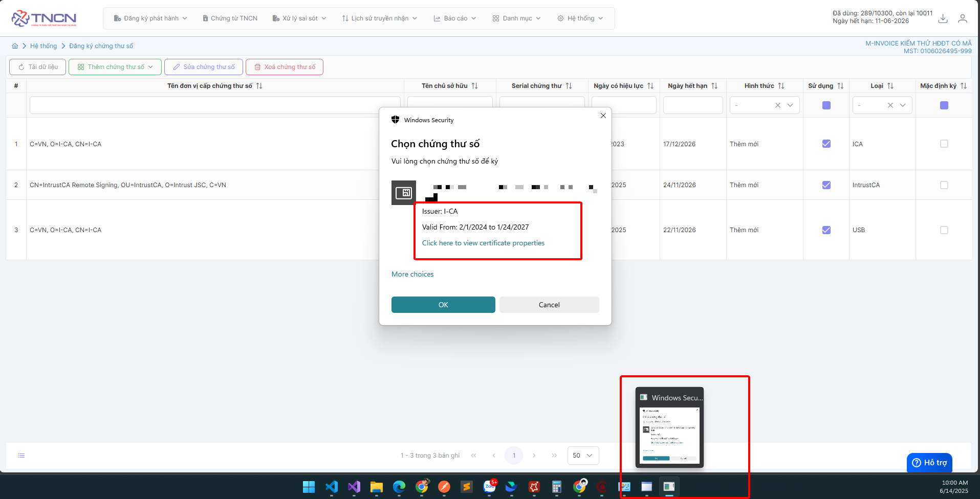Confirm certificate selection with OK
The width and height of the screenshot is (980, 499).
443,305
